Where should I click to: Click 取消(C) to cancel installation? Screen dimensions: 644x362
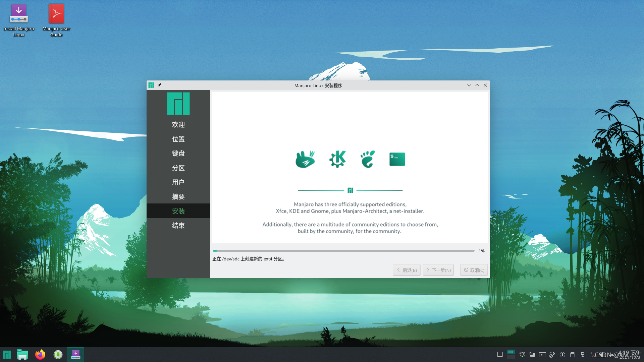click(474, 269)
